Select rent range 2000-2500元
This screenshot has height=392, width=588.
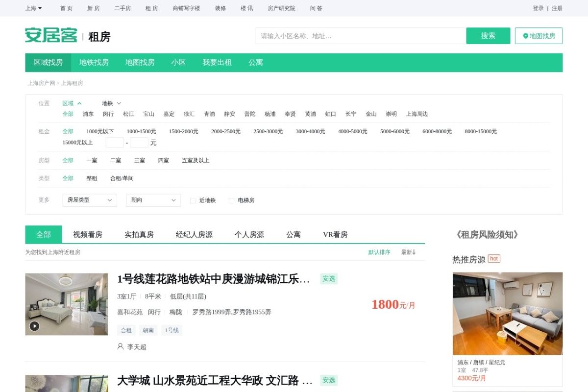point(226,131)
